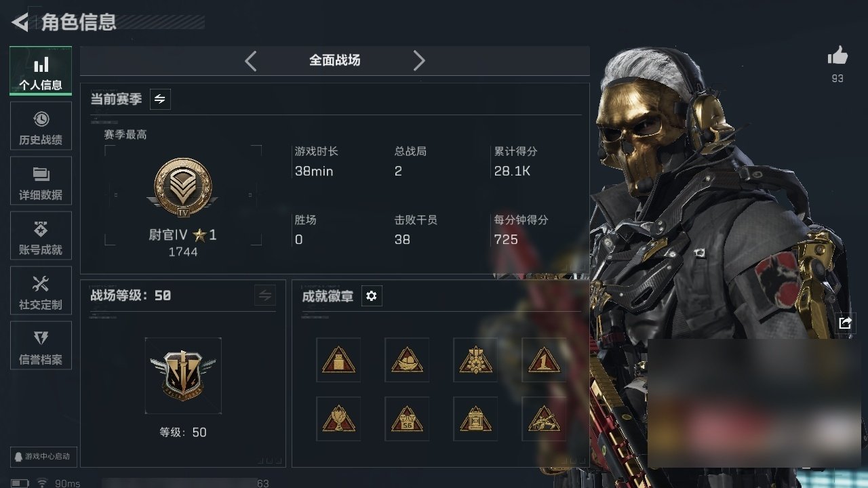Click the 全面战场 mode title
The height and width of the screenshot is (488, 868).
coord(335,60)
